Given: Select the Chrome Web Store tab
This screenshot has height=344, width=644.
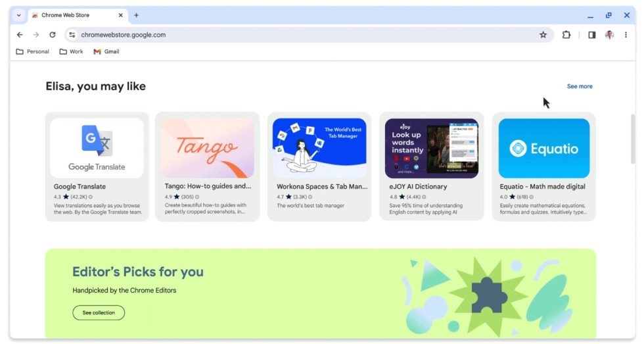Looking at the screenshot, I should point(78,15).
